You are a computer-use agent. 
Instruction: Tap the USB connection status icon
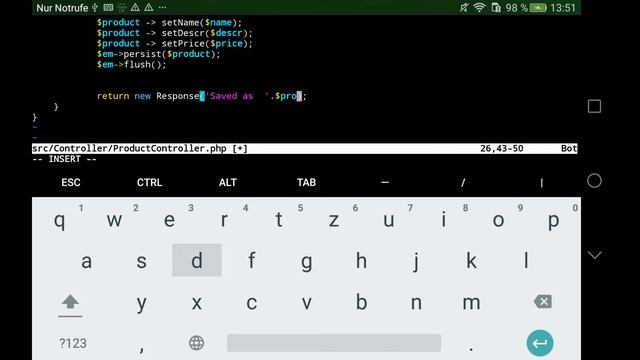[95, 8]
